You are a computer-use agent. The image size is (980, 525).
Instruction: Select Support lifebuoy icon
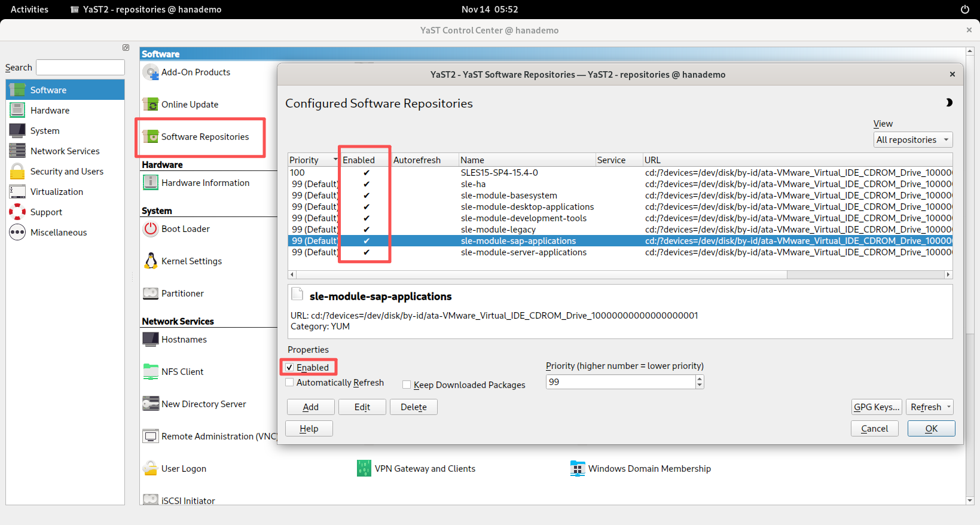click(17, 212)
